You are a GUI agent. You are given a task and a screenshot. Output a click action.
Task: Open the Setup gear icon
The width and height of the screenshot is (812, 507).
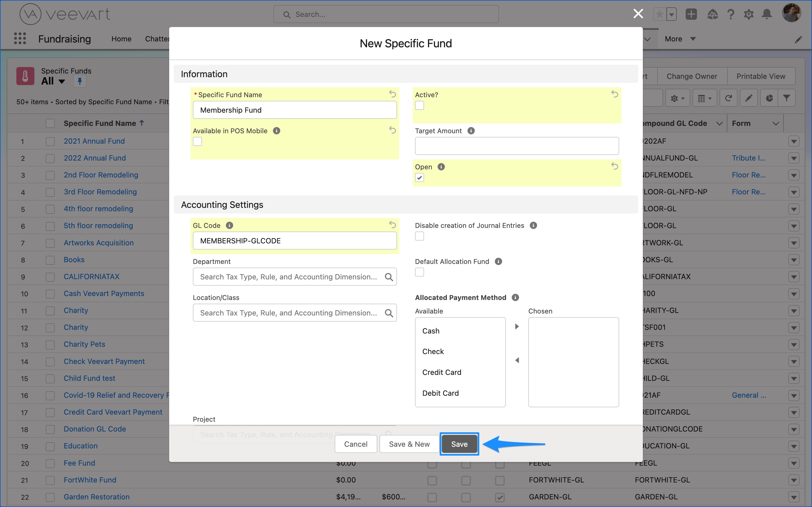tap(749, 14)
